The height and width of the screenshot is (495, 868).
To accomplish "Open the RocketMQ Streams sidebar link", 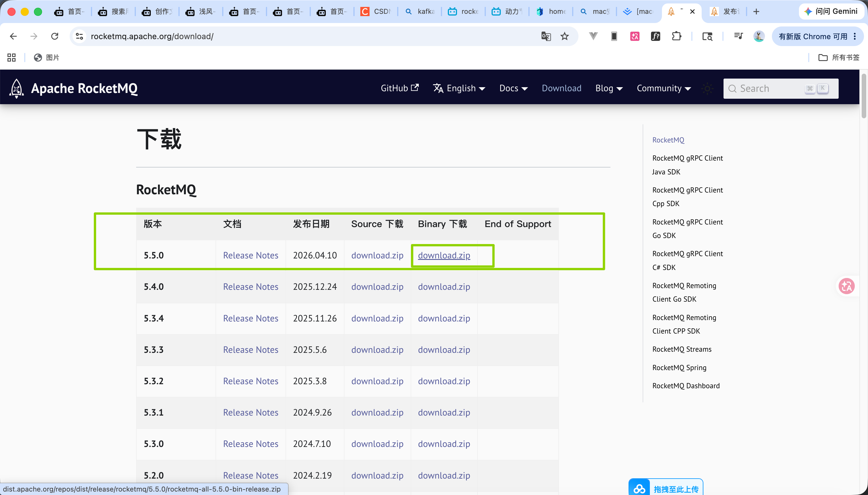I will [682, 349].
